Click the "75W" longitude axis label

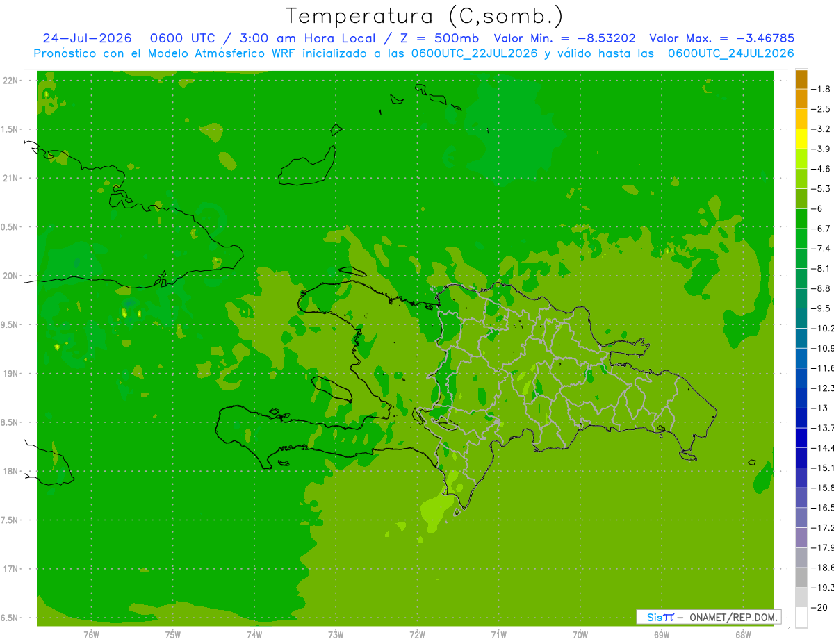(173, 635)
